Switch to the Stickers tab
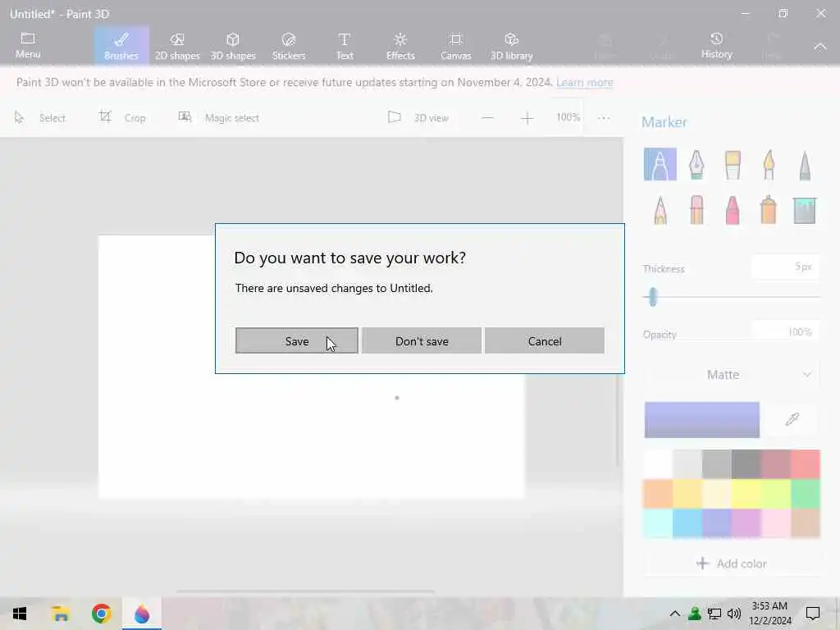This screenshot has height=630, width=840. point(289,46)
